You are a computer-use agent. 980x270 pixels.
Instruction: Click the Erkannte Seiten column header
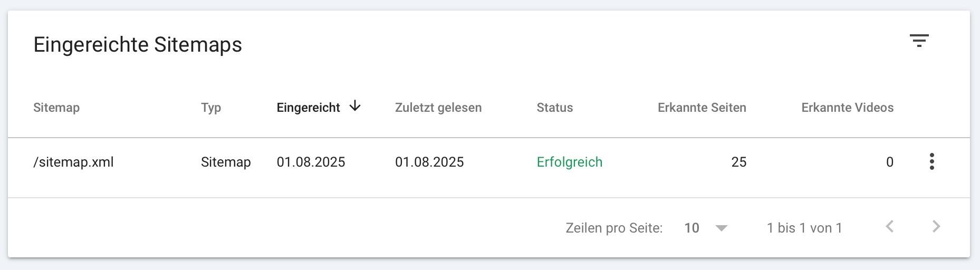(x=702, y=108)
